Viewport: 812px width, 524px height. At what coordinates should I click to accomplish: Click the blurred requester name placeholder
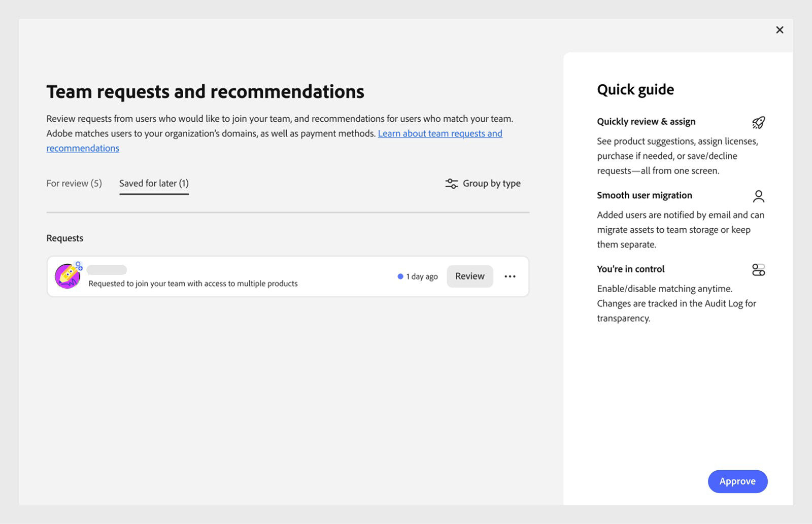(x=107, y=270)
